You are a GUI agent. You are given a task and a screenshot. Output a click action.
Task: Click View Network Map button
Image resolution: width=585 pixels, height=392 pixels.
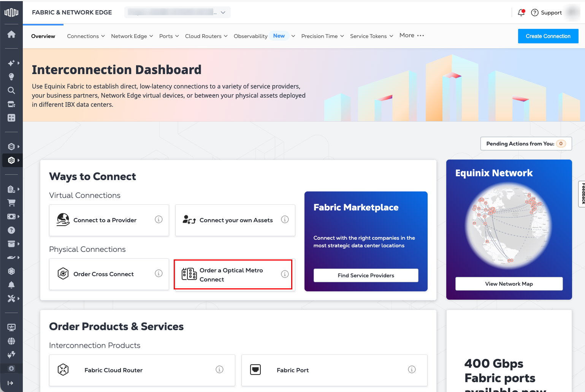(x=509, y=284)
